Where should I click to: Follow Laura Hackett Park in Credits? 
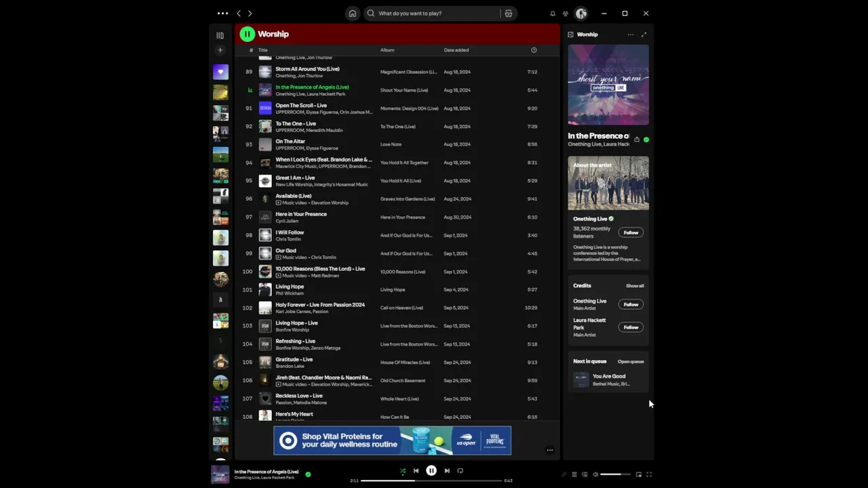click(x=631, y=327)
